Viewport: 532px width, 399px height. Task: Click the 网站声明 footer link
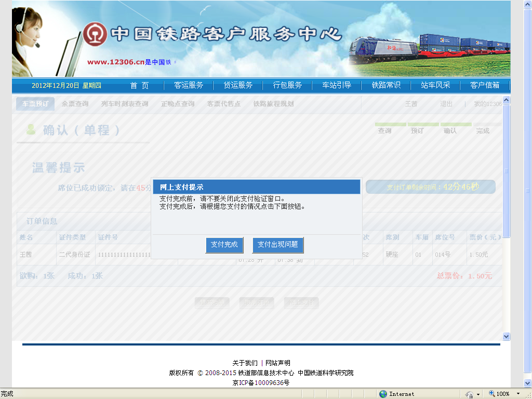[x=278, y=363]
